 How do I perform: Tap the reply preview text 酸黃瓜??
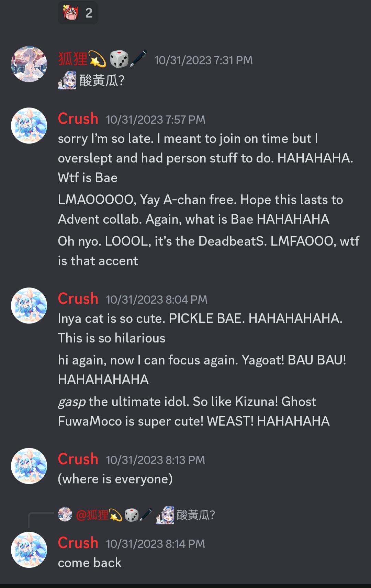pyautogui.click(x=196, y=515)
